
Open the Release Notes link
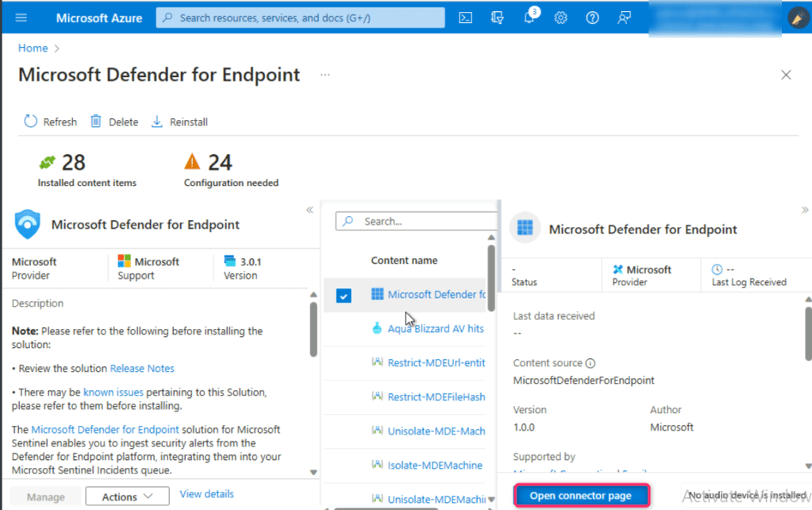tap(142, 369)
